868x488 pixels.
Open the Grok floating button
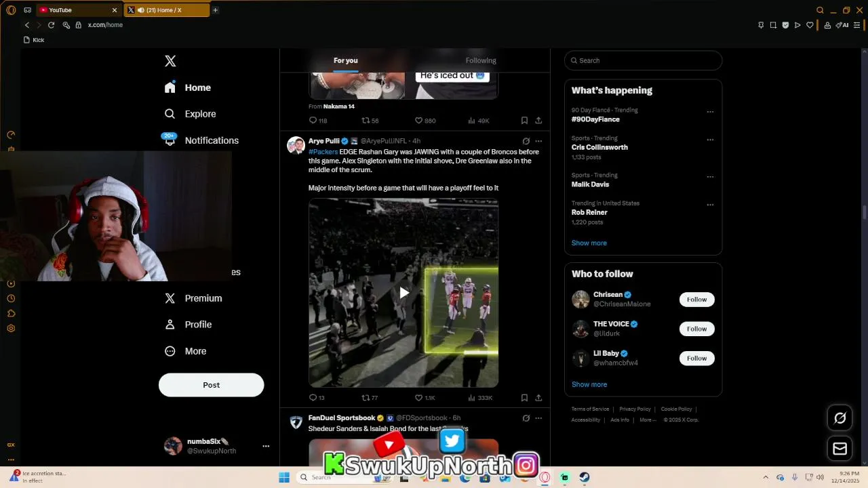(x=840, y=418)
